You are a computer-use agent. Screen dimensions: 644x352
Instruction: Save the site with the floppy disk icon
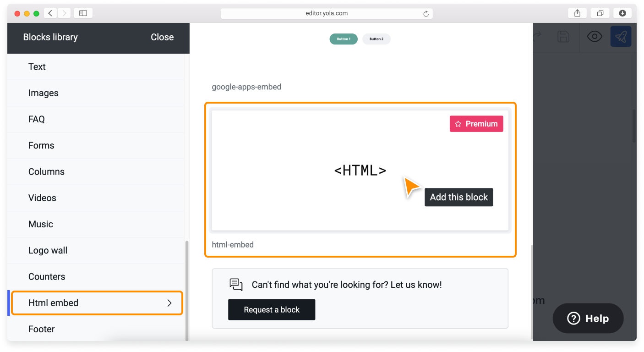(x=563, y=37)
